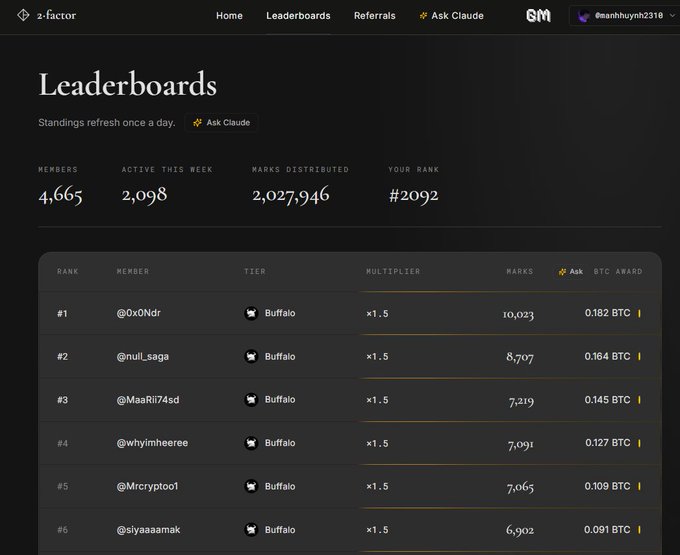
Task: Expand the @manhhuynh2310 account dropdown chevron
Action: point(672,16)
